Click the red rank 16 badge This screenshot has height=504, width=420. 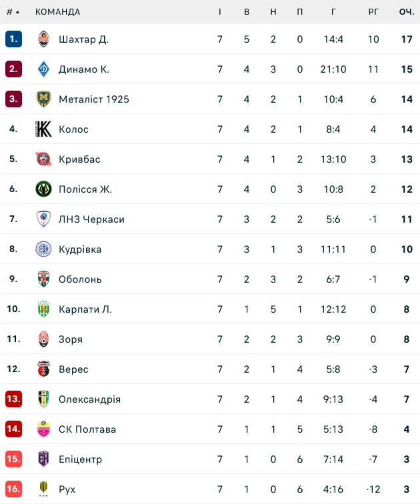(13, 489)
